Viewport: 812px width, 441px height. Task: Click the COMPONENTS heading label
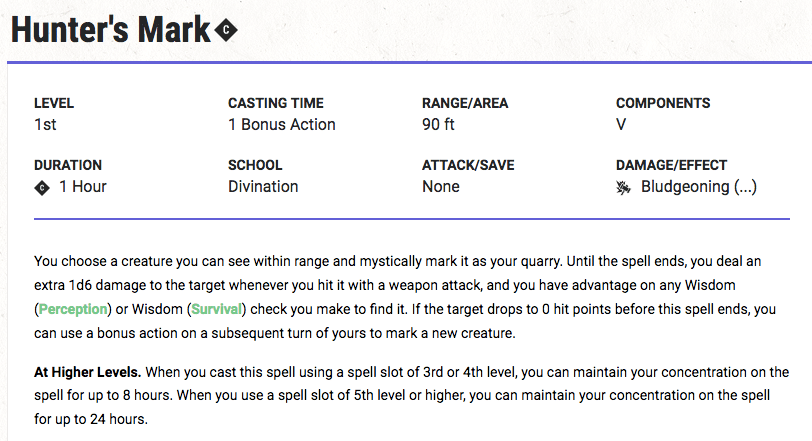663,103
